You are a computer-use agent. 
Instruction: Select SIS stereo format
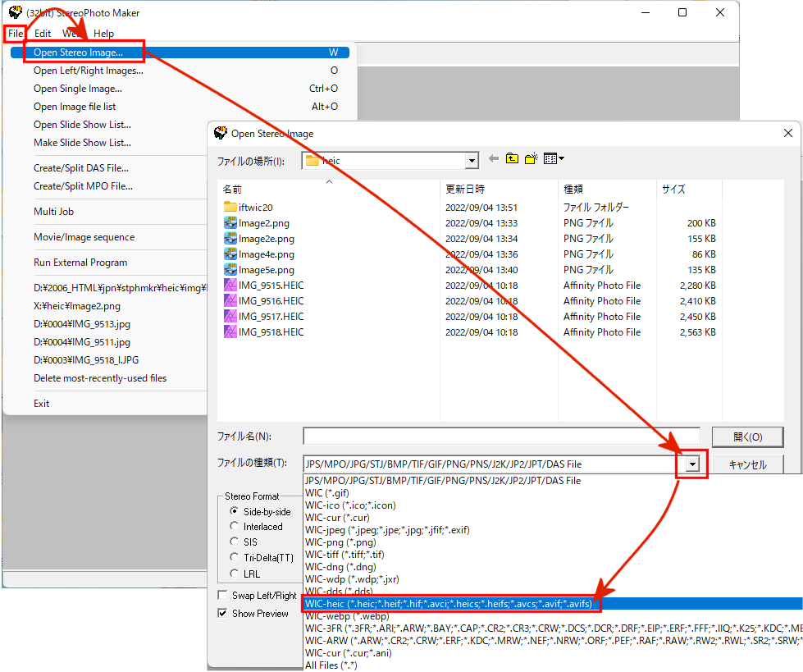(x=235, y=542)
